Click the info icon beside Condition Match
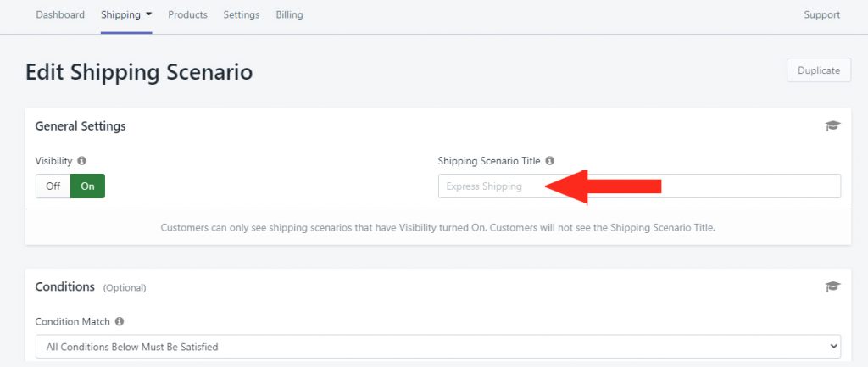868x367 pixels. click(x=120, y=321)
